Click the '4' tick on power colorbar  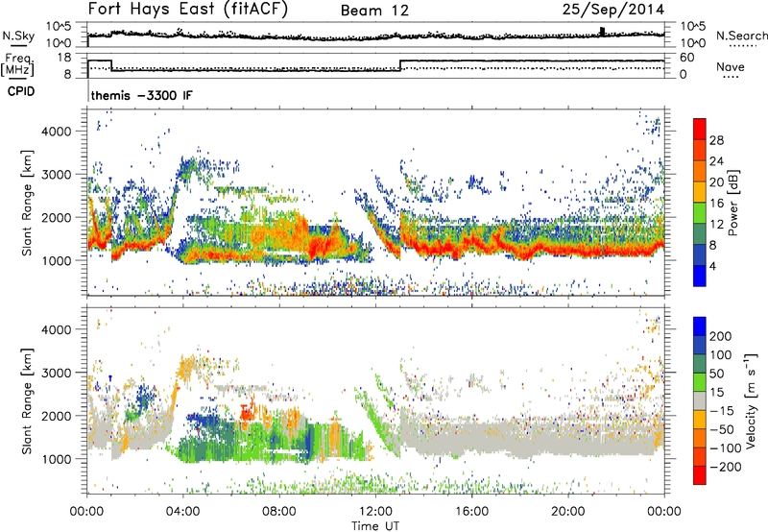[x=712, y=266]
